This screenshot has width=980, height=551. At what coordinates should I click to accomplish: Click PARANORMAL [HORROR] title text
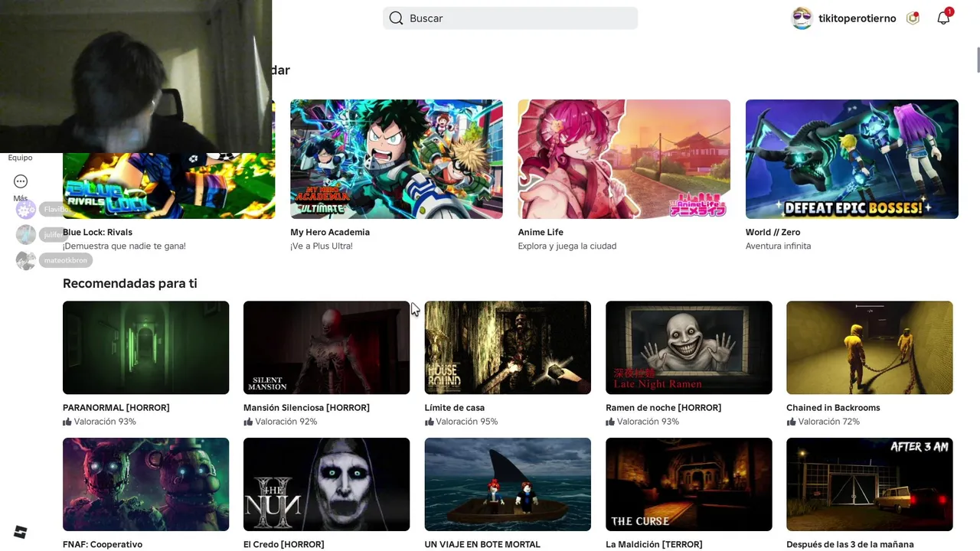[116, 408]
